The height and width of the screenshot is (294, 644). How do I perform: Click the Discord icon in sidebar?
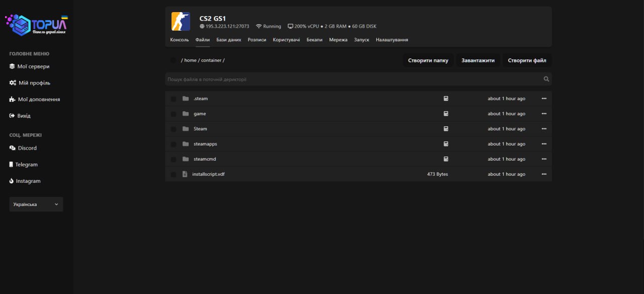click(13, 148)
